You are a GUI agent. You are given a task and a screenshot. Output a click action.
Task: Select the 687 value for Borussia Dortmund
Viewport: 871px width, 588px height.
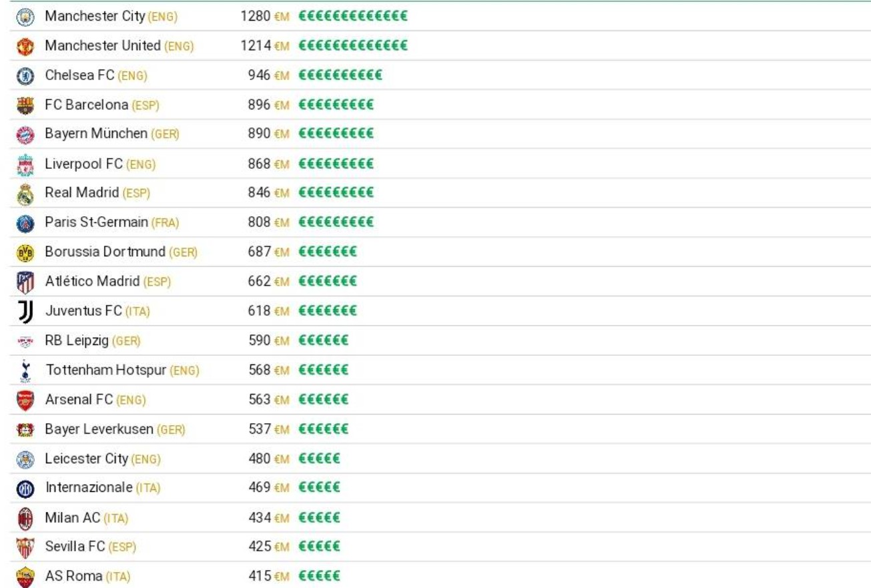click(x=260, y=252)
